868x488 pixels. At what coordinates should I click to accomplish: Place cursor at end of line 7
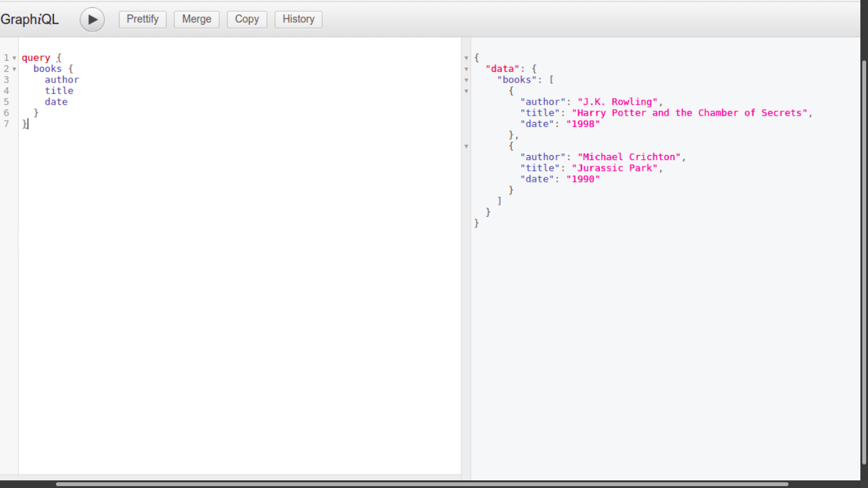(x=29, y=124)
